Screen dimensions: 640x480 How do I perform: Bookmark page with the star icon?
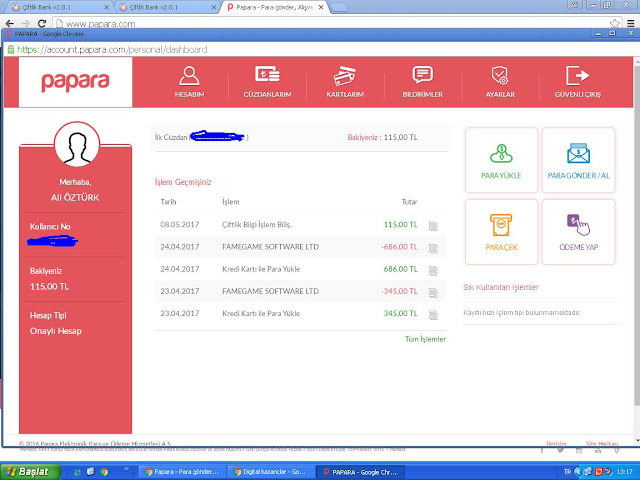tap(614, 23)
